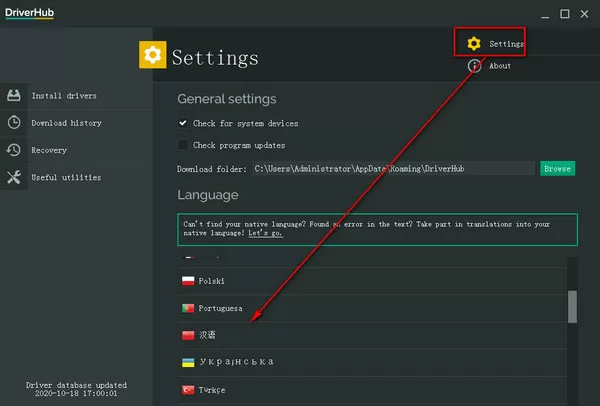The width and height of the screenshot is (600, 406).
Task: Select Українська language
Action: 372,362
